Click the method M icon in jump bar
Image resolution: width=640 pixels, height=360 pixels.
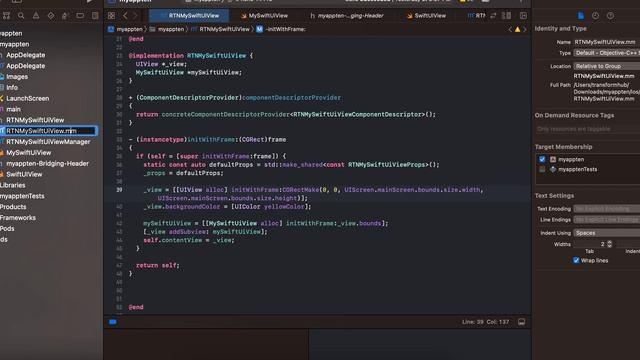click(x=260, y=29)
